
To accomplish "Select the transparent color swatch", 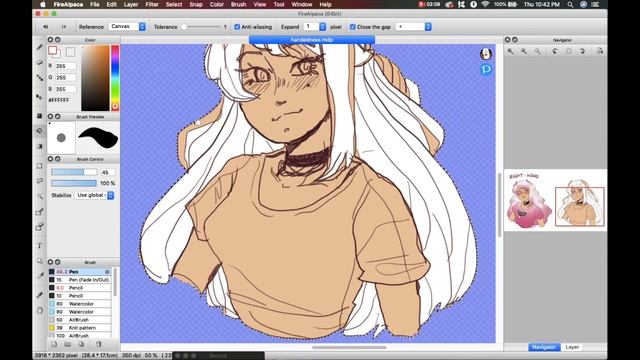I will click(70, 52).
